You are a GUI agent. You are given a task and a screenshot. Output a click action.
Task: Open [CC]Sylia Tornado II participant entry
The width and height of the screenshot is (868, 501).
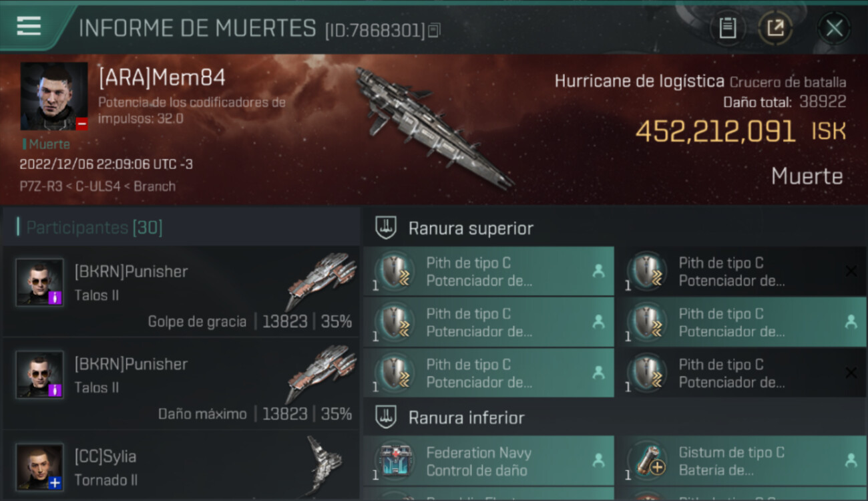tap(181, 465)
